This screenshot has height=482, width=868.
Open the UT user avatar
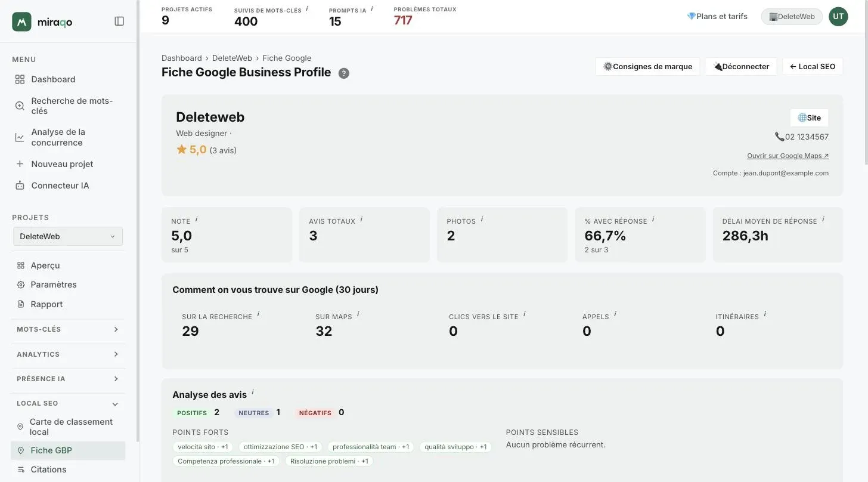pyautogui.click(x=838, y=17)
